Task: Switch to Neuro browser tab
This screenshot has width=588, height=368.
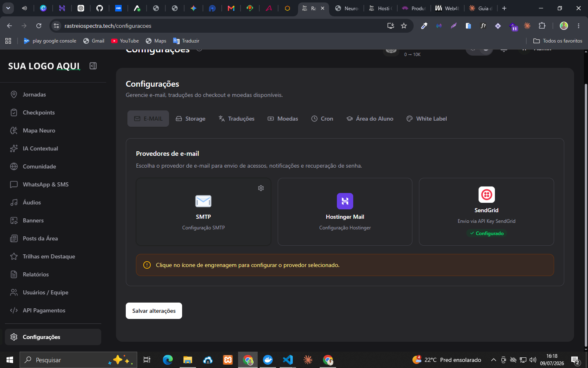Action: (x=347, y=8)
